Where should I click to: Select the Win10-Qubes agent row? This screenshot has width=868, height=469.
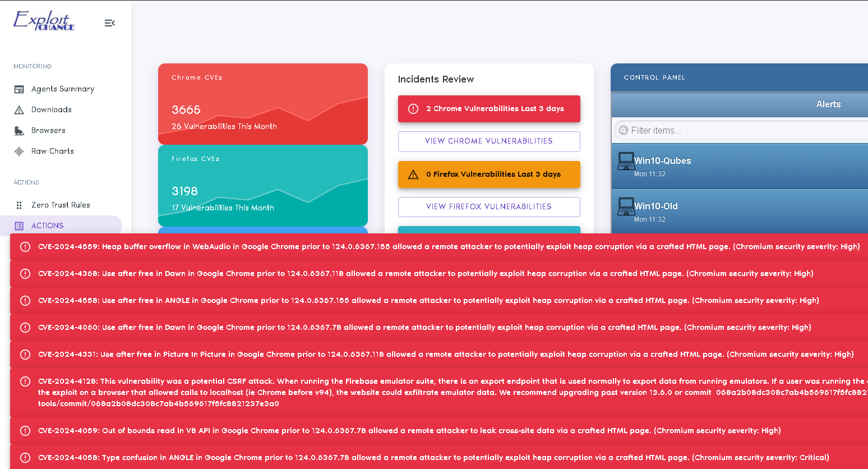click(x=740, y=166)
